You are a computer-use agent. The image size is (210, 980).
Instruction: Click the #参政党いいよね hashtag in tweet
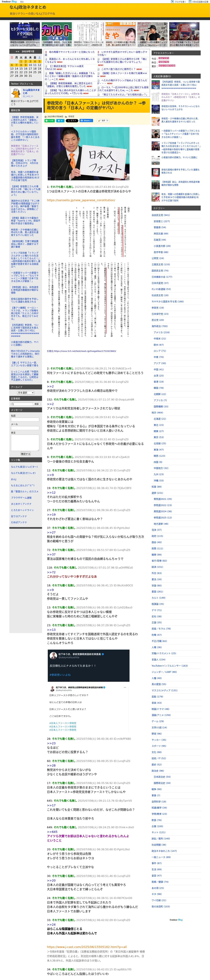pyautogui.click(x=60, y=675)
